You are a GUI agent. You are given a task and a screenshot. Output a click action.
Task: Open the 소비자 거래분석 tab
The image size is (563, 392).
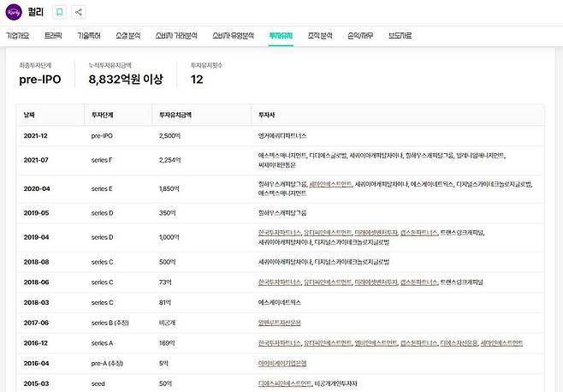coord(176,36)
